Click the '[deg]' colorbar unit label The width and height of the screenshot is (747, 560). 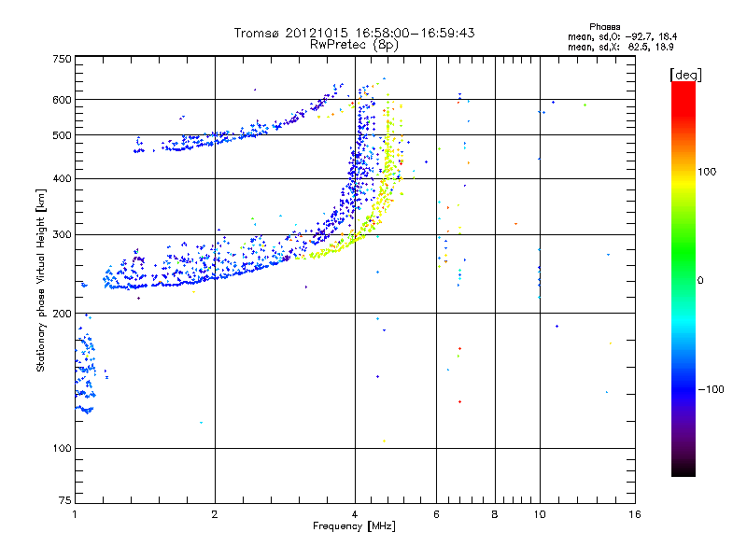coord(685,75)
